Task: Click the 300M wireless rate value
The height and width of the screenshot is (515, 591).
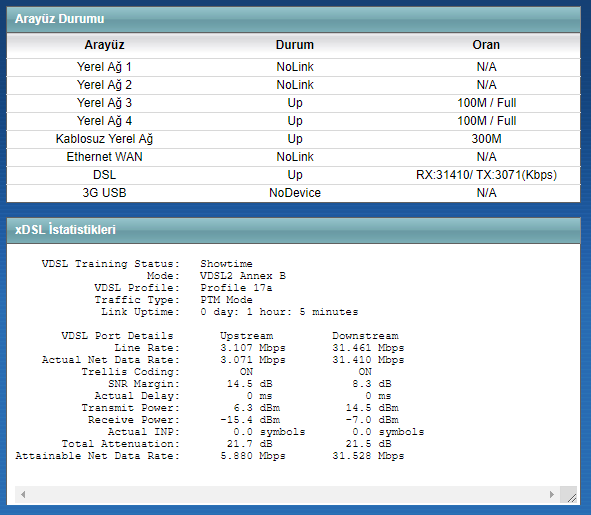Action: coord(486,139)
